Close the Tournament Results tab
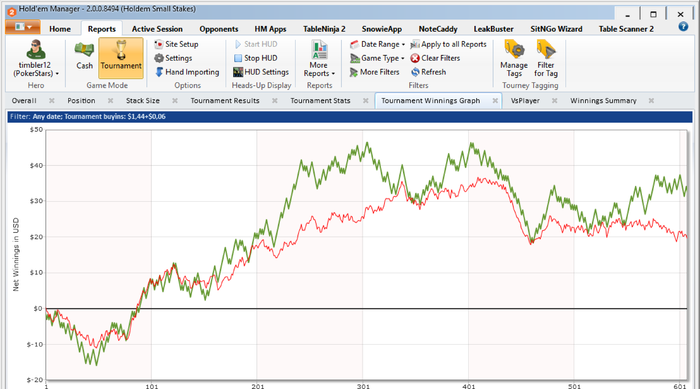 pos(275,101)
